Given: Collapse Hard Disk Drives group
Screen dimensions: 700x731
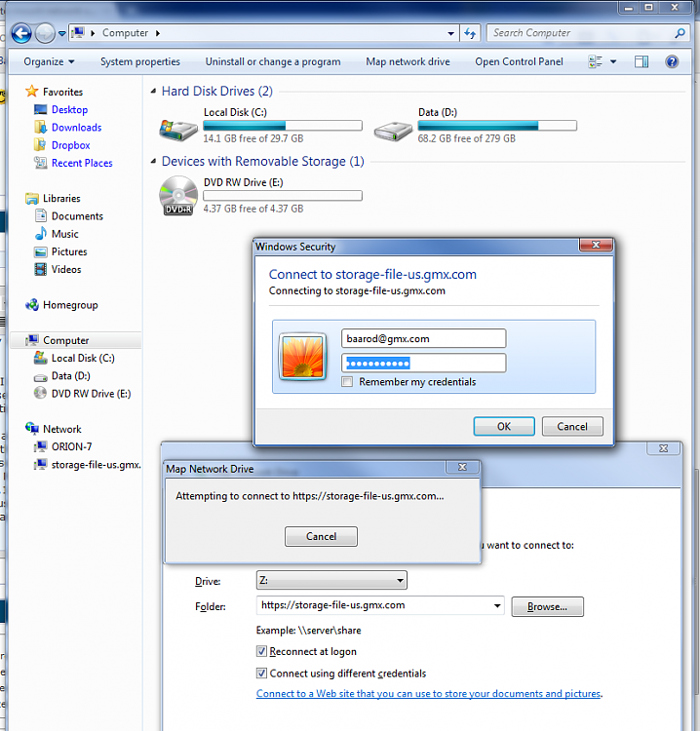Looking at the screenshot, I should pos(153,92).
